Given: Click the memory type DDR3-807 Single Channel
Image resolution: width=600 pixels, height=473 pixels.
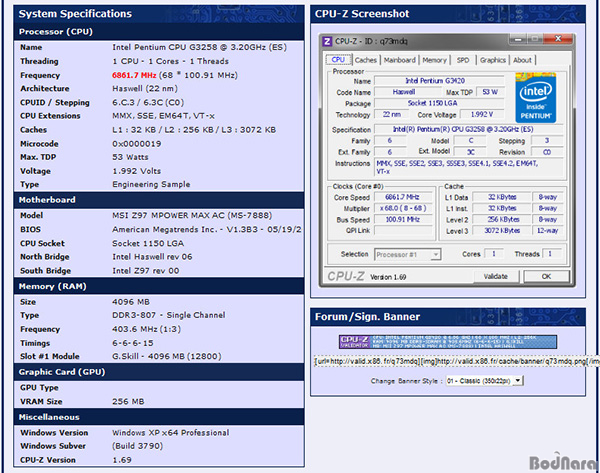Looking at the screenshot, I should pos(169,315).
